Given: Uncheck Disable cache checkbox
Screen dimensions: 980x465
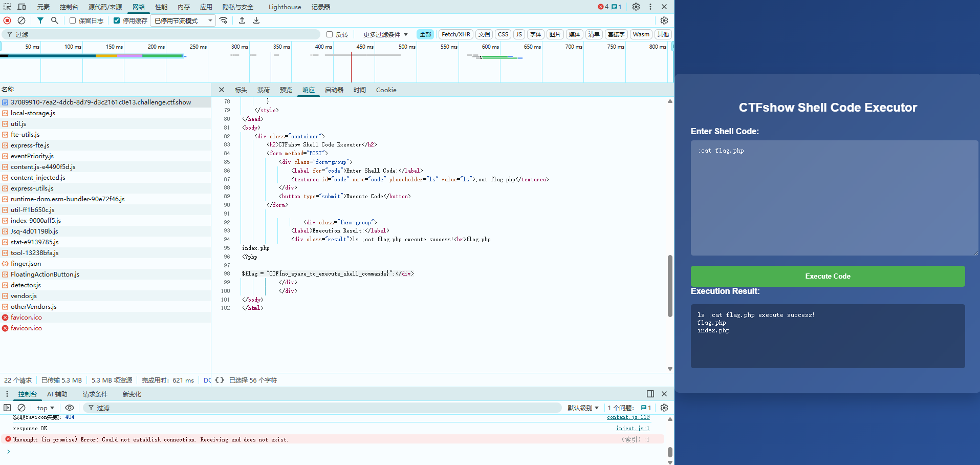Looking at the screenshot, I should (x=117, y=20).
